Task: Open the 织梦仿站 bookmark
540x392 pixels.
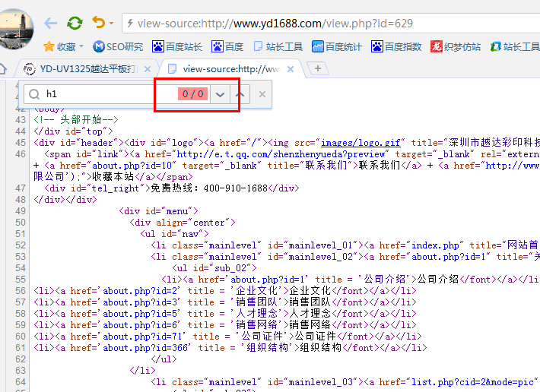Action: pos(456,46)
